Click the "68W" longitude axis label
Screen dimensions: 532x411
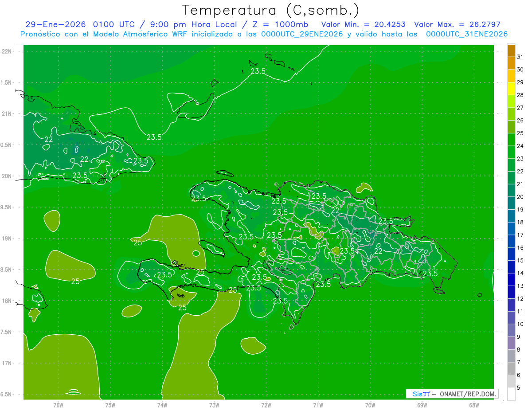(474, 405)
